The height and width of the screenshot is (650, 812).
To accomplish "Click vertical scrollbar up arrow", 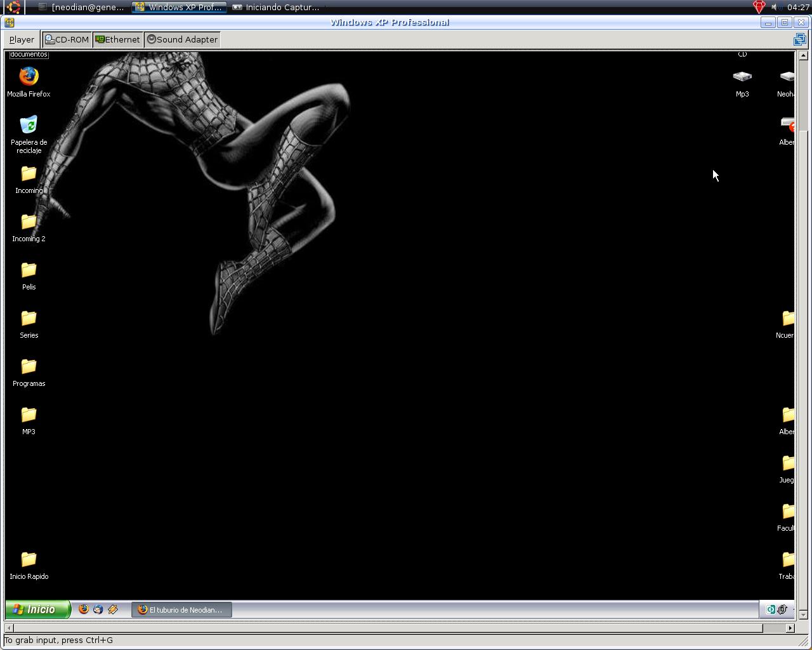I will click(x=803, y=55).
